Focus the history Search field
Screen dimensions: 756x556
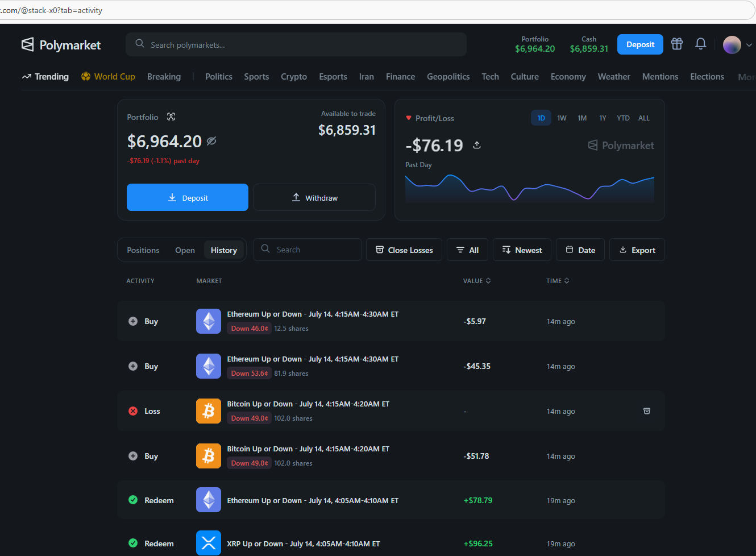[x=308, y=250]
